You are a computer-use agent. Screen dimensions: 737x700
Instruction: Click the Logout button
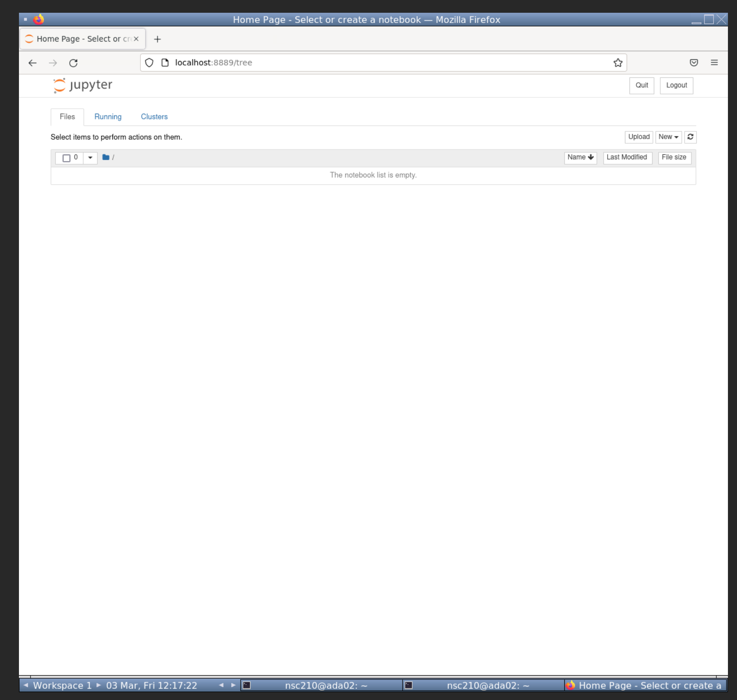(676, 85)
